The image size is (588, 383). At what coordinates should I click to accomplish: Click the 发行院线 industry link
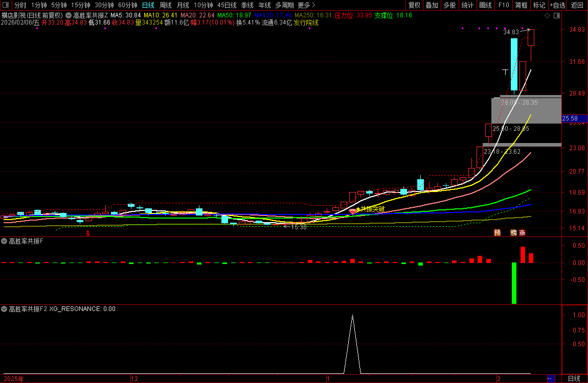[306, 23]
